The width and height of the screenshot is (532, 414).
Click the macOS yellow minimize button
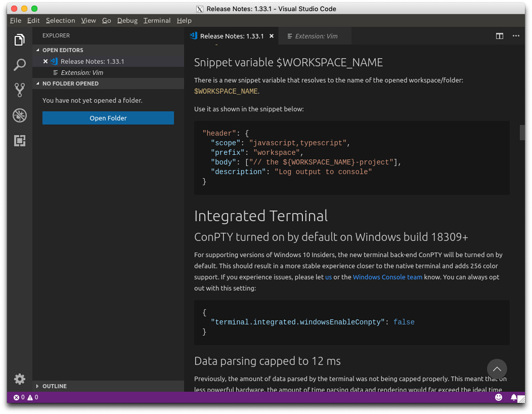(24, 9)
